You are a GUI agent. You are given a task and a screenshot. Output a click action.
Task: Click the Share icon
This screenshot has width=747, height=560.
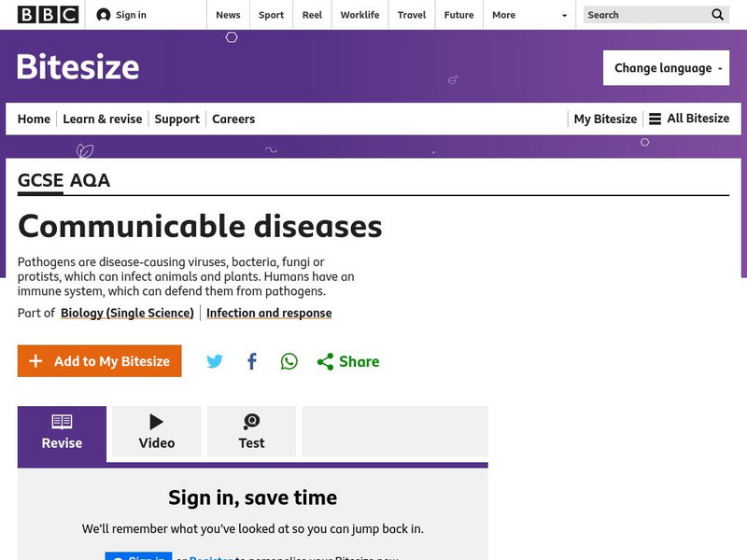pos(324,361)
